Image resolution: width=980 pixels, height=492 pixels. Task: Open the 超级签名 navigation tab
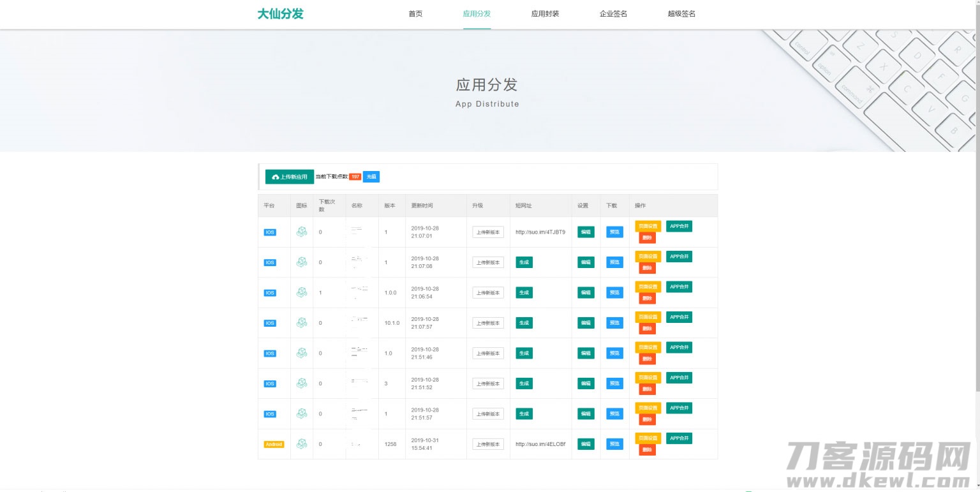(681, 14)
